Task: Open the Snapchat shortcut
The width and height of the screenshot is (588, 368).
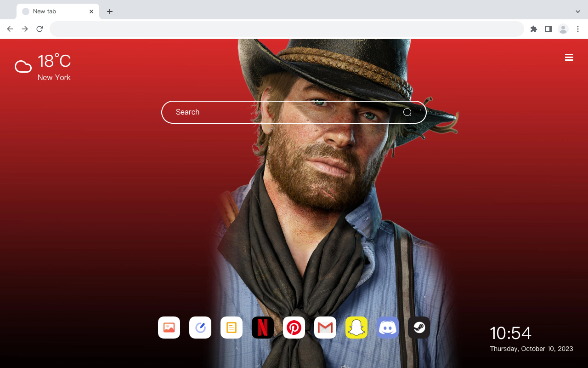Action: [x=356, y=328]
